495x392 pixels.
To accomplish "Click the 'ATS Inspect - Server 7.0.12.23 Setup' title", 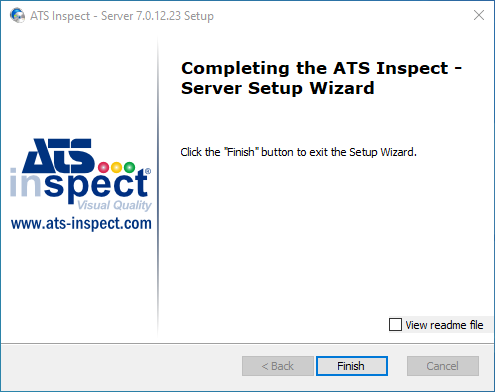I will (122, 16).
